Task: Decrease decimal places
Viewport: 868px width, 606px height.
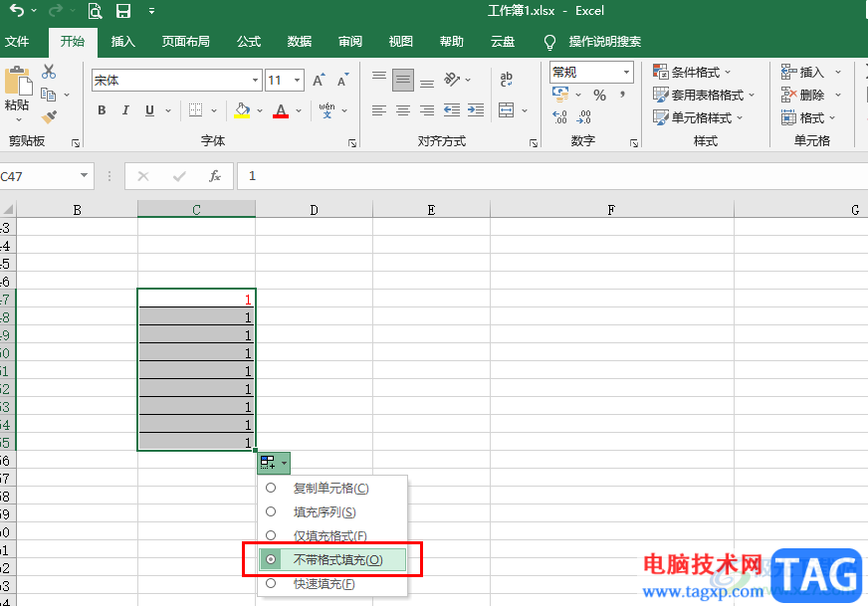Action: tap(584, 116)
